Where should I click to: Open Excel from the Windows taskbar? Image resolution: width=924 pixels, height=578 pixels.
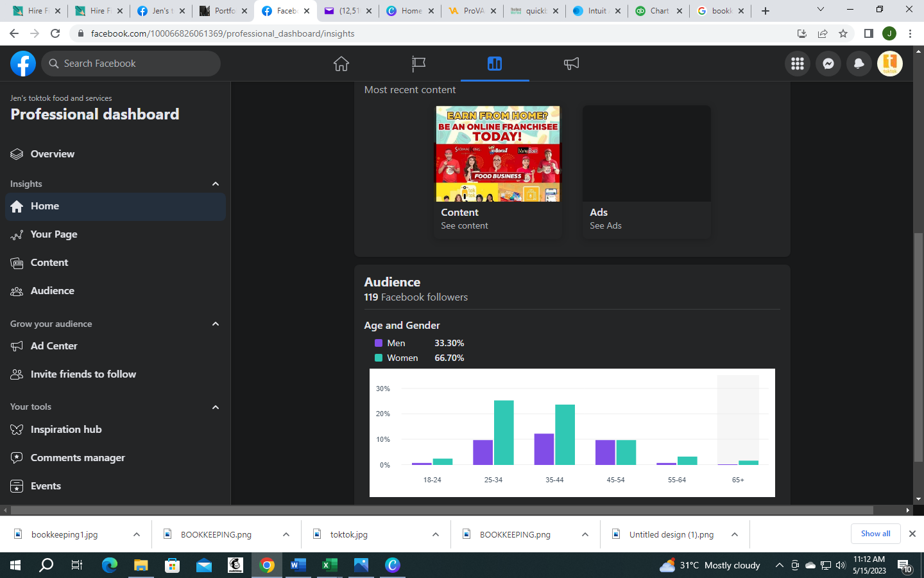[x=330, y=565]
